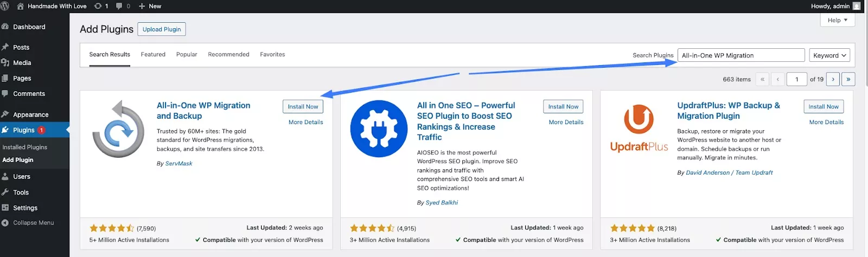Click the Search Plugins input field
Viewport: 868px width, 257px height.
[x=741, y=55]
